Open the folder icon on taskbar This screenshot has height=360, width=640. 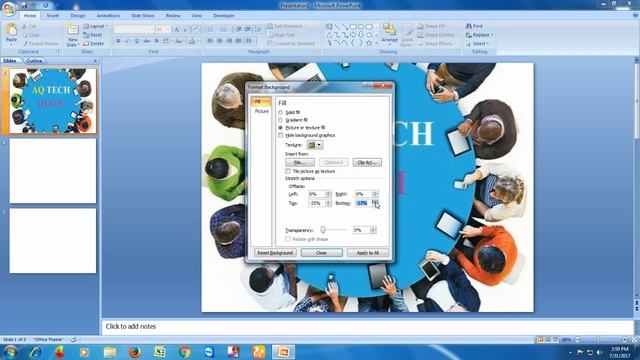[x=109, y=352]
